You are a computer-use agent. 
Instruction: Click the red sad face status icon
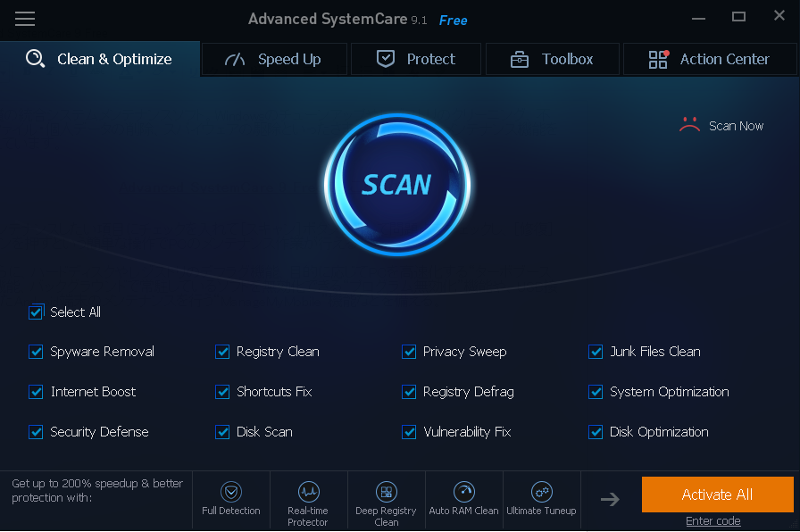pos(689,124)
